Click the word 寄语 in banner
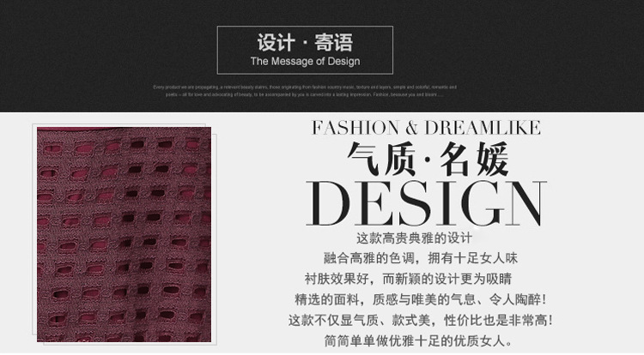 (334, 43)
